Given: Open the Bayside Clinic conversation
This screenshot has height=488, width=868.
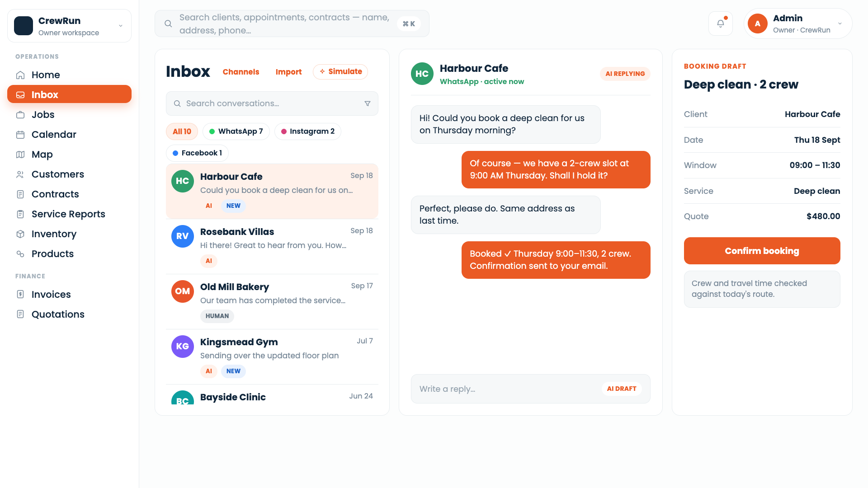Looking at the screenshot, I should coord(272,395).
